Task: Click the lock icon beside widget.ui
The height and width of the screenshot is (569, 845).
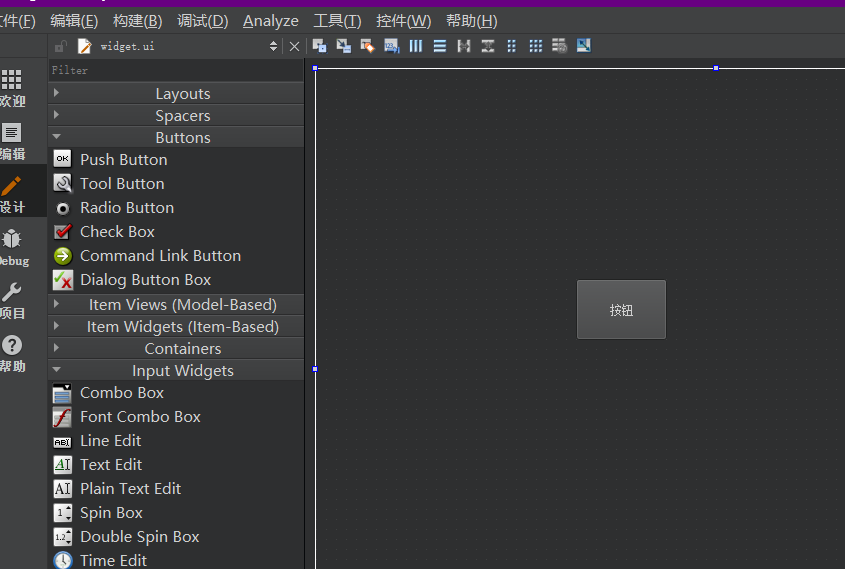Action: coord(61,46)
